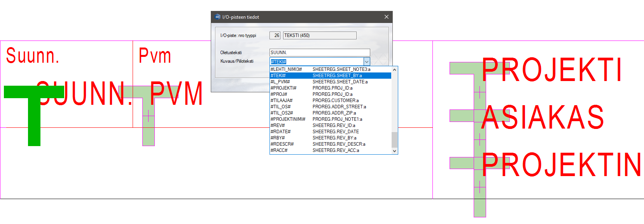Click the light green T marker at PVM

[x=148, y=117]
